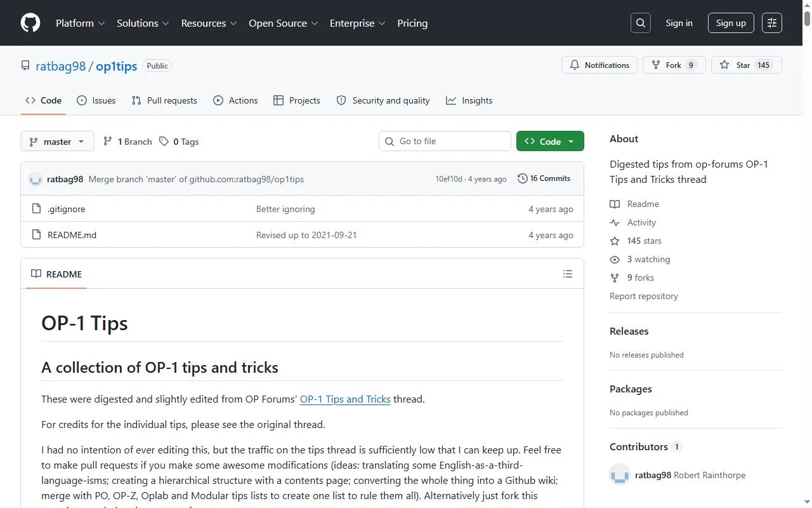Screen dimensions: 812x508
Task: Open the Pricing page
Action: pyautogui.click(x=412, y=23)
